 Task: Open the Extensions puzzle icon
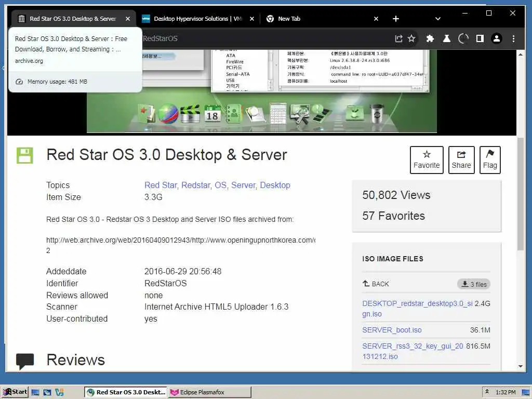(x=430, y=38)
